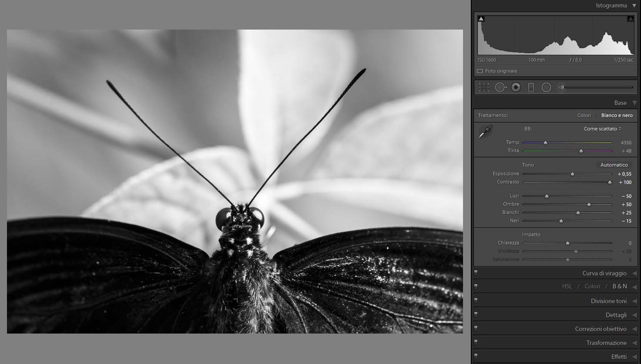Image resolution: width=641 pixels, height=364 pixels.
Task: Switch off the Dettagli panel toggle
Action: click(x=476, y=314)
